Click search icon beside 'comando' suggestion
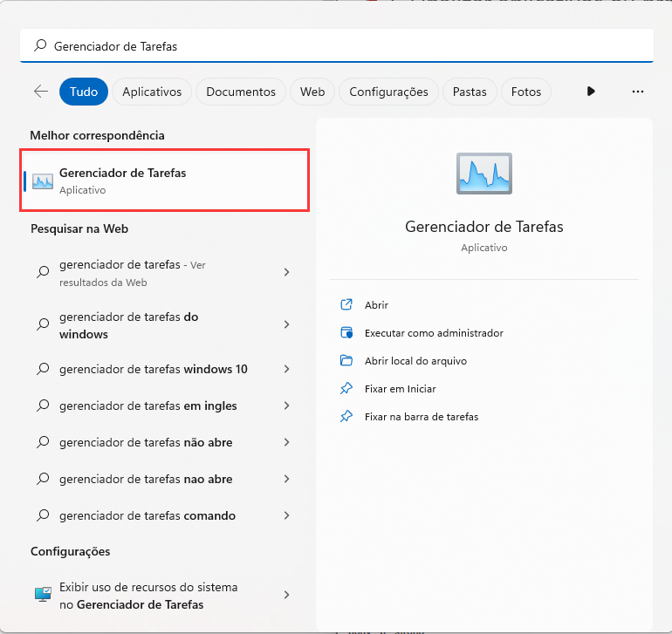The width and height of the screenshot is (672, 634). point(43,515)
